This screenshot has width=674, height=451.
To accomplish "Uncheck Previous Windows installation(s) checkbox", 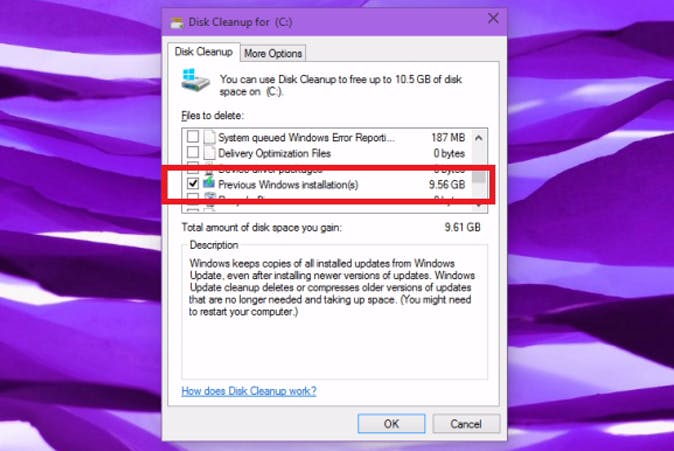I will (x=193, y=184).
